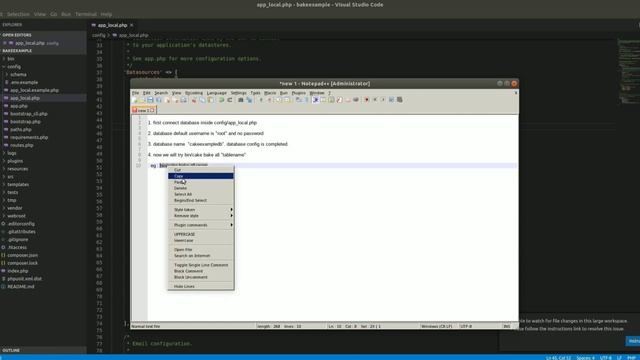Expand the Remove style submenu arrow
This screenshot has height=360, width=640.
point(231,216)
